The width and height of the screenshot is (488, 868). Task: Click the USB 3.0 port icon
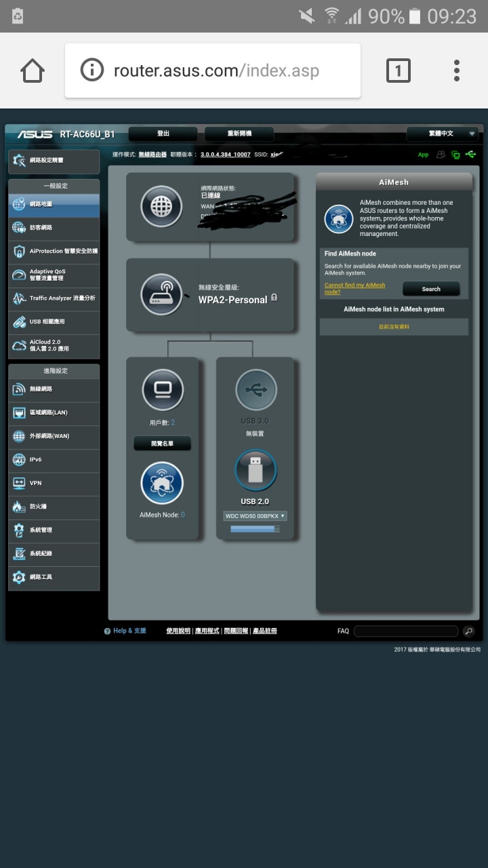click(256, 390)
